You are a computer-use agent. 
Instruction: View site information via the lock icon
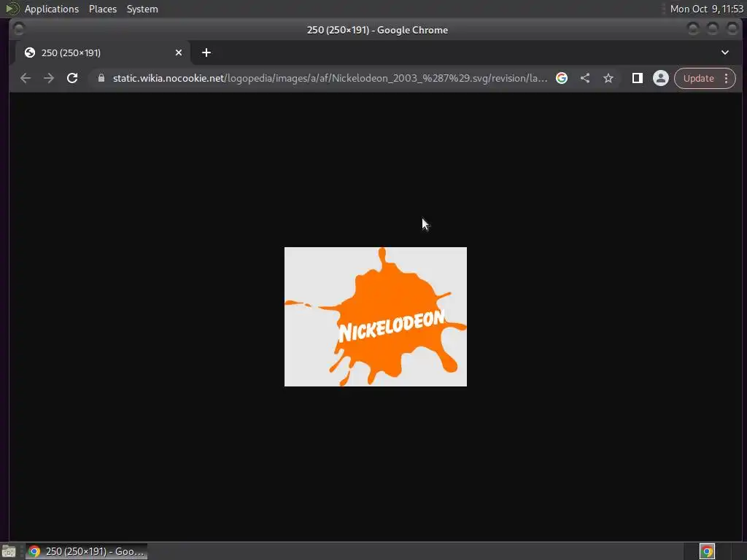coord(101,78)
